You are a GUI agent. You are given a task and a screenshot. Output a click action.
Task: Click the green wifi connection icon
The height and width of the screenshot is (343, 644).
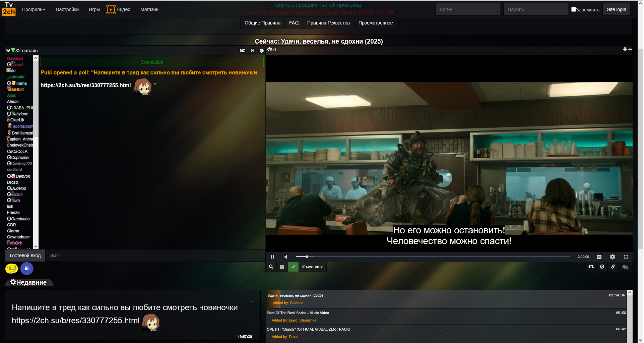pos(13,50)
